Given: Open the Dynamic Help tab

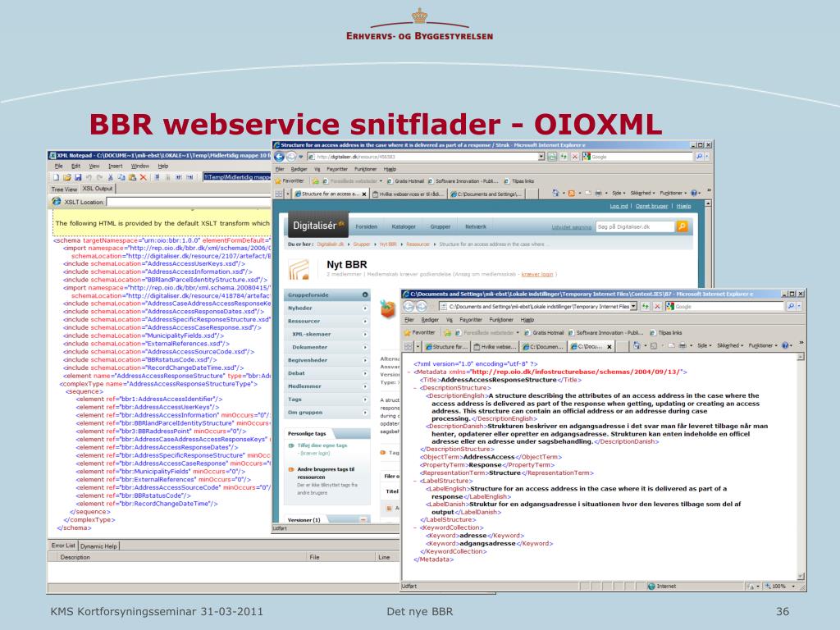Looking at the screenshot, I should click(98, 546).
